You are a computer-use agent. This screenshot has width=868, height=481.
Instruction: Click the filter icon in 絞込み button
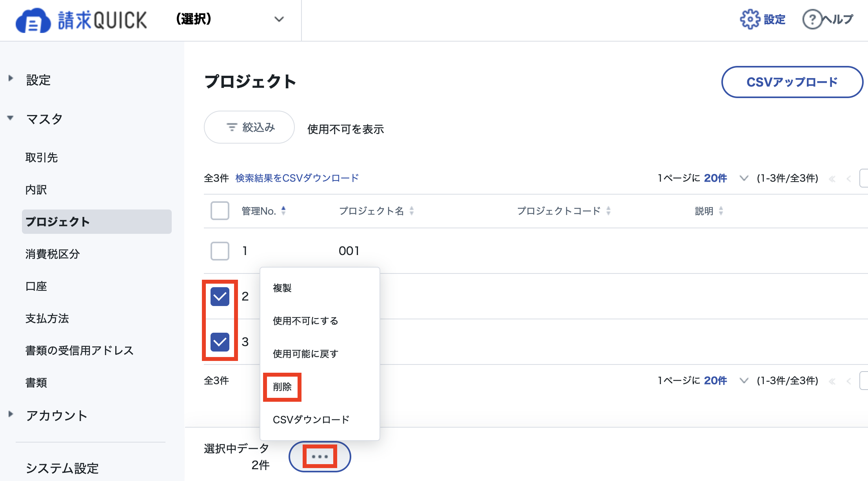pyautogui.click(x=232, y=127)
